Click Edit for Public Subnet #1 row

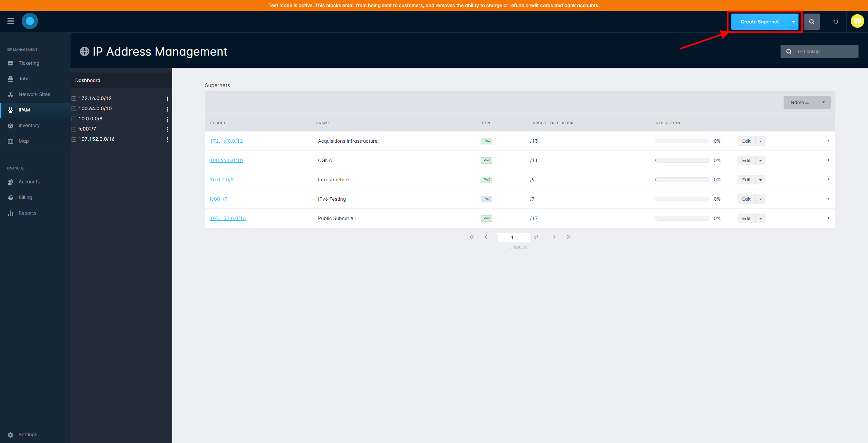coord(746,218)
